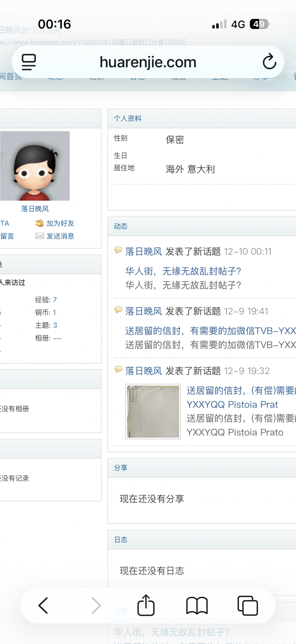Viewport: 296px width, 644px height.
Task: Go back with the Safari back arrow
Action: [43, 606]
